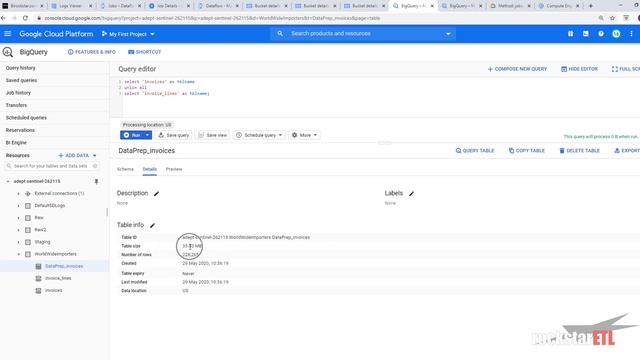
Task: Click Save view
Action: coord(212,135)
